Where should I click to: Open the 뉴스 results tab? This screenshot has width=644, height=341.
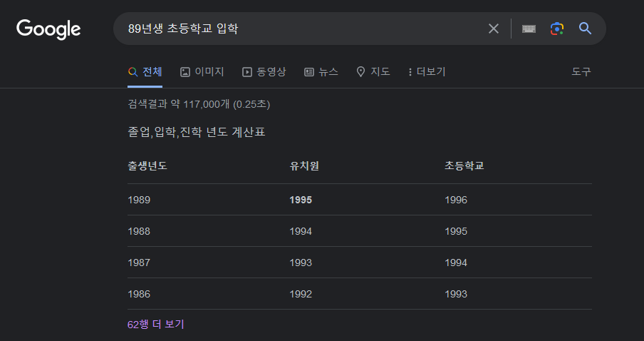click(x=321, y=71)
